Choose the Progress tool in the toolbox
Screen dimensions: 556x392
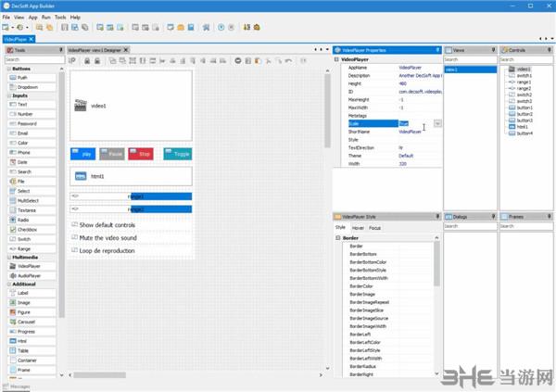click(x=32, y=332)
